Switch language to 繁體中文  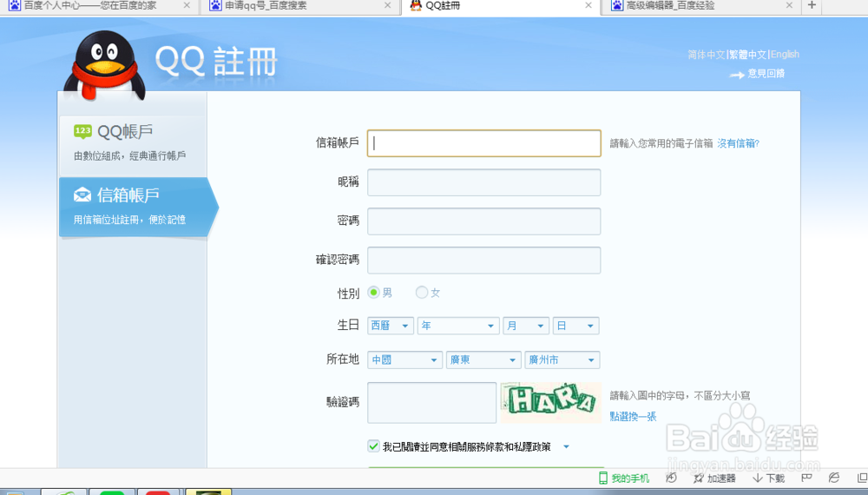748,54
